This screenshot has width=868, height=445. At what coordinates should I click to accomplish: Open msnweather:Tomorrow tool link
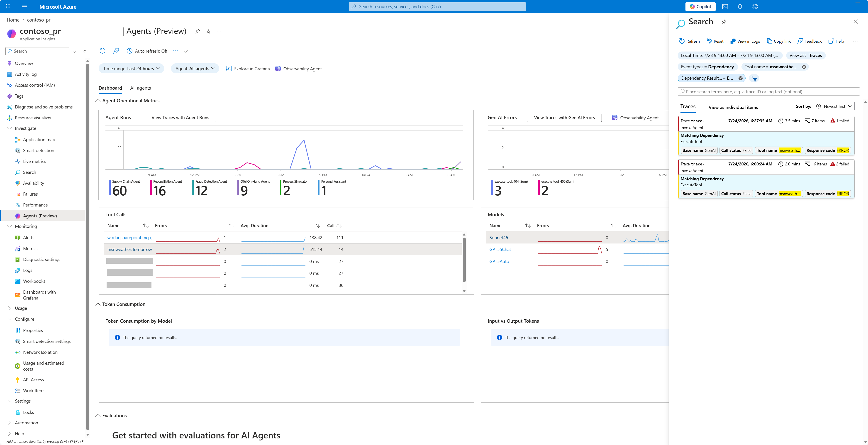129,249
